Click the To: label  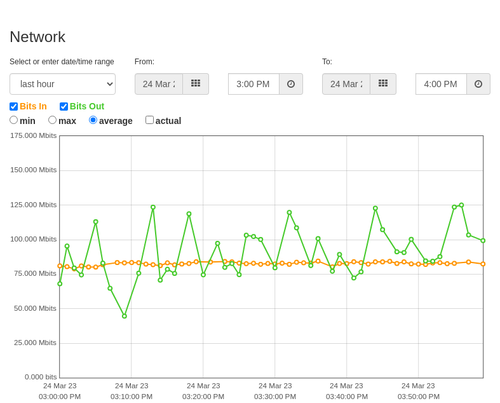click(327, 62)
